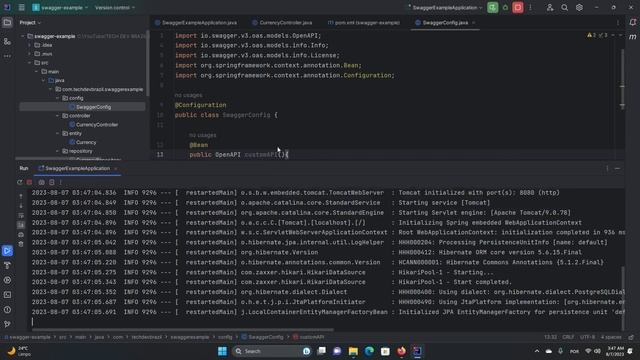Stop process in Run panel toolbar

[x=29, y=182]
